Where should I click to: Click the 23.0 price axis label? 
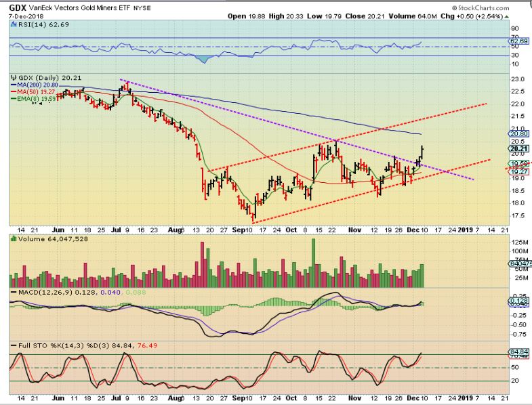[x=517, y=79]
